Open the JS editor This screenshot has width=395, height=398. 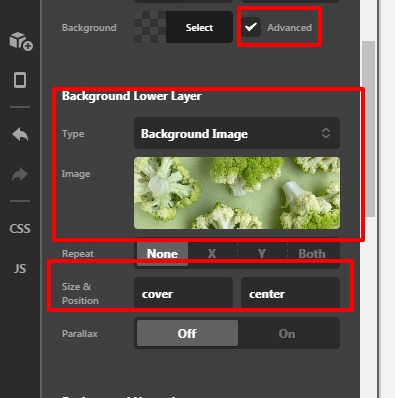point(20,269)
